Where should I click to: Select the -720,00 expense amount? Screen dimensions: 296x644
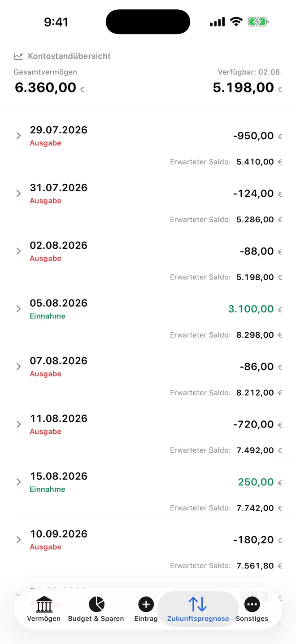253,424
